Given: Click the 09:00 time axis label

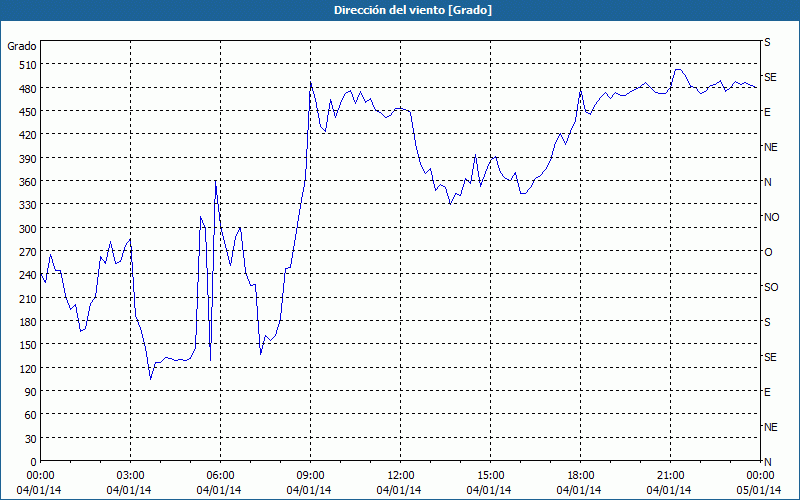Looking at the screenshot, I should (x=311, y=476).
